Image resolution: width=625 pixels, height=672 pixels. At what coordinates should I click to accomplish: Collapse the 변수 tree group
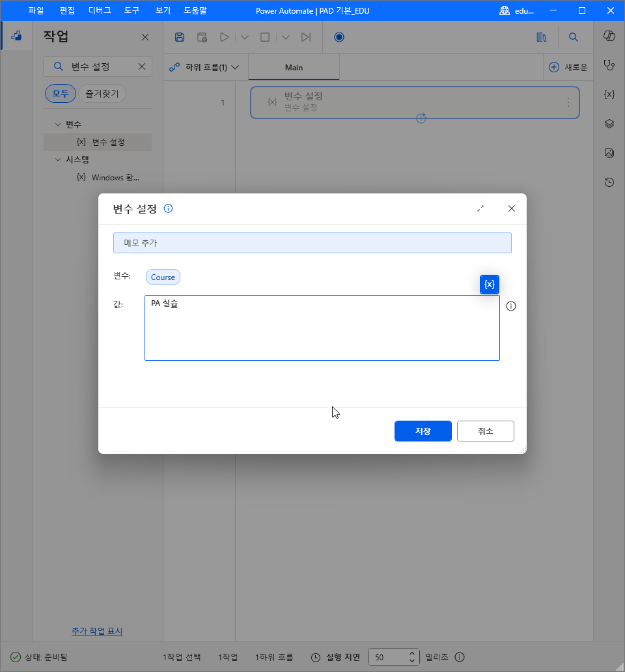(x=58, y=124)
